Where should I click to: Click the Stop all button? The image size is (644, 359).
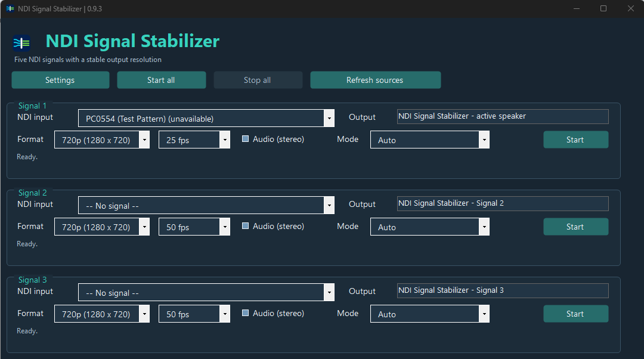pos(258,80)
